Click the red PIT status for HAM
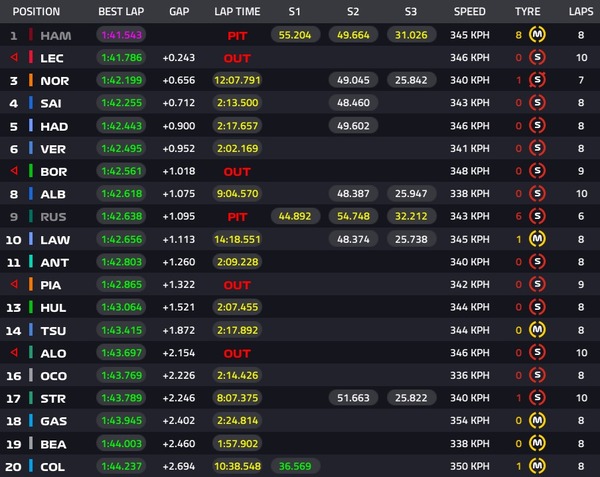 [x=237, y=36]
